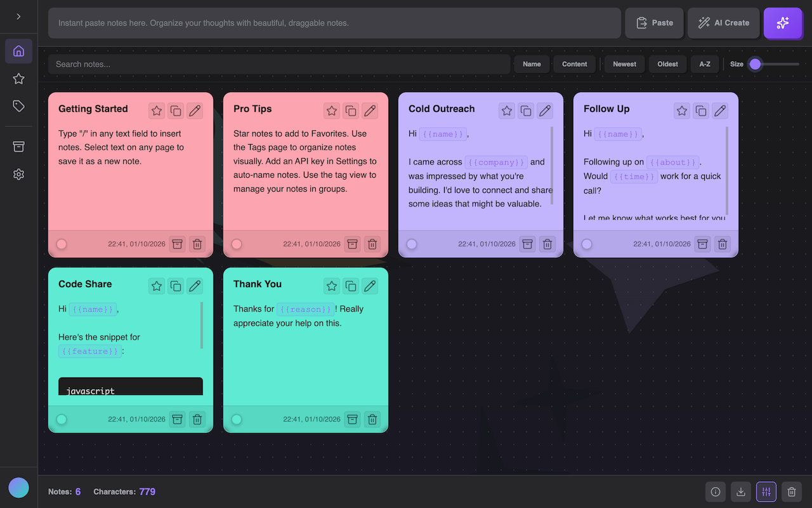The image size is (812, 508).
Task: Sort notes alphabetically with A-Z
Action: [x=704, y=64]
